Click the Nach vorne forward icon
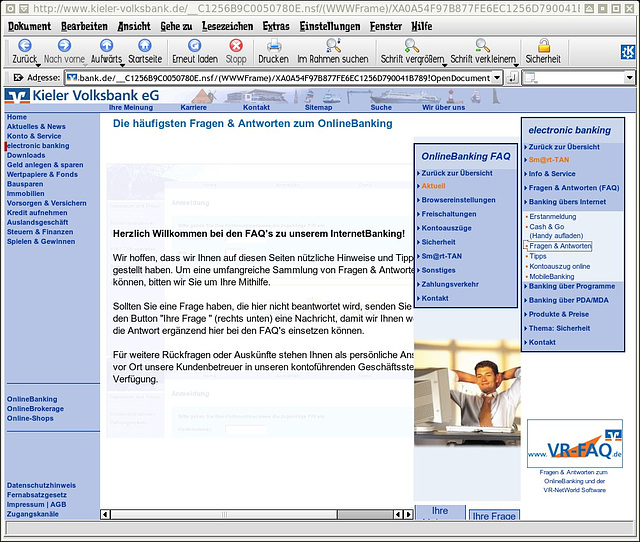The image size is (640, 542). coord(64,46)
